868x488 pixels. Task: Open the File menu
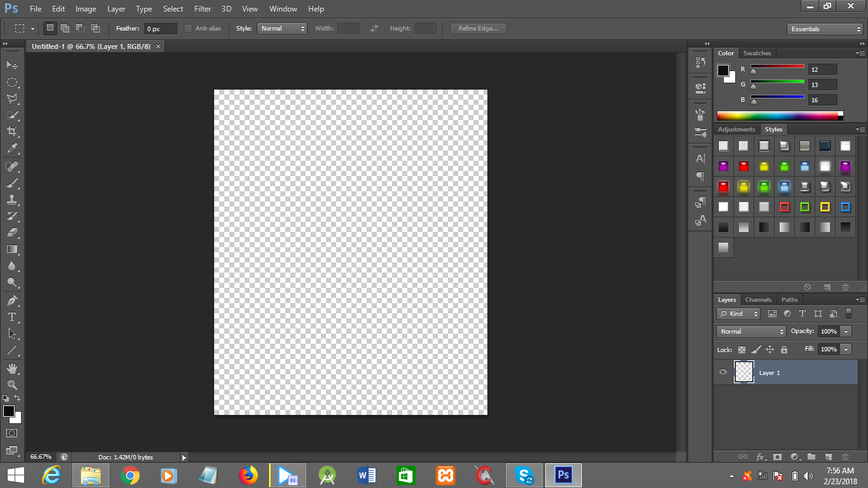36,9
